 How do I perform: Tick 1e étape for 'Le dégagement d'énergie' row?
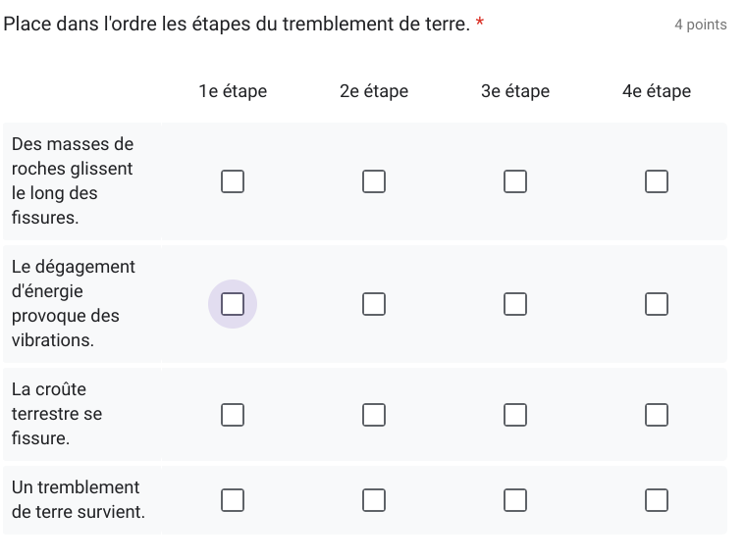click(233, 304)
